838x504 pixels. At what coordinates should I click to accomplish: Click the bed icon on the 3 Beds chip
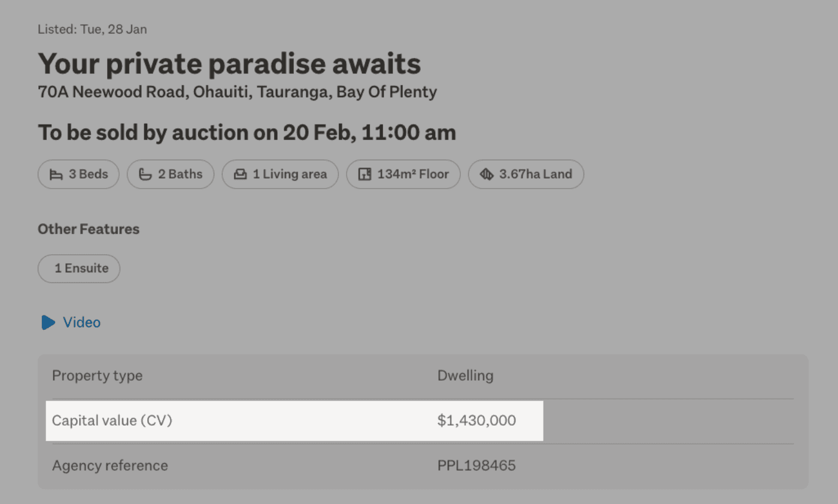tap(55, 174)
